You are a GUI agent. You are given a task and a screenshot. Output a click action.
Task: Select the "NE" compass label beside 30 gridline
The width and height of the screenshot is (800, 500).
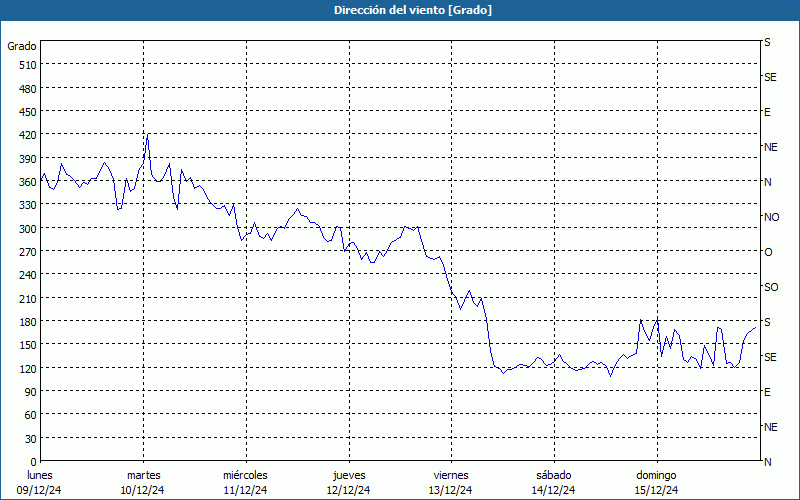tap(770, 427)
